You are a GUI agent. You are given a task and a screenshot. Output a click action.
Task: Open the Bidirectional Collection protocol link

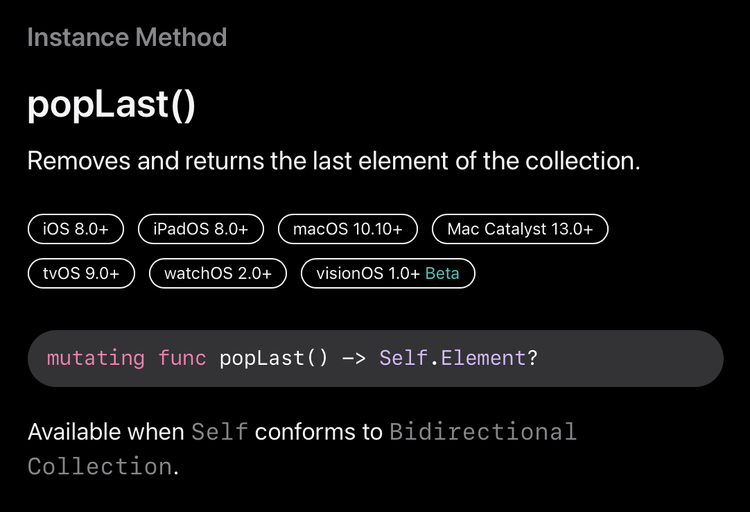[x=302, y=449]
